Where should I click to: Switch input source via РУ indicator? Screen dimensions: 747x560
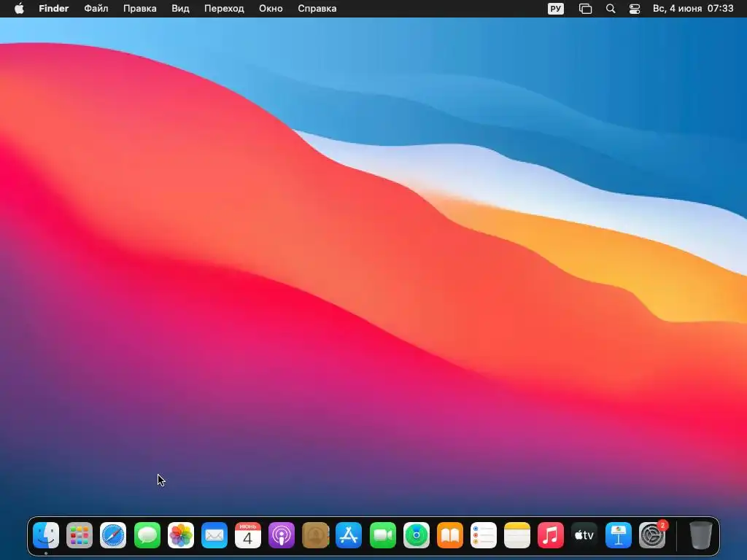point(555,9)
